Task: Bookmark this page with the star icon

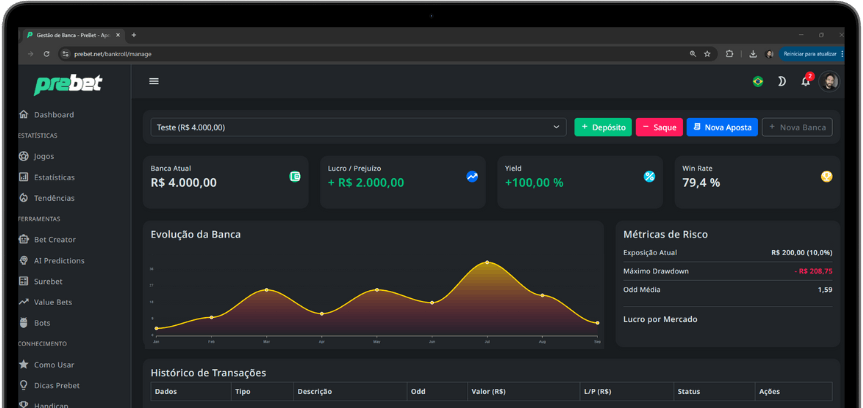Action: coord(707,53)
